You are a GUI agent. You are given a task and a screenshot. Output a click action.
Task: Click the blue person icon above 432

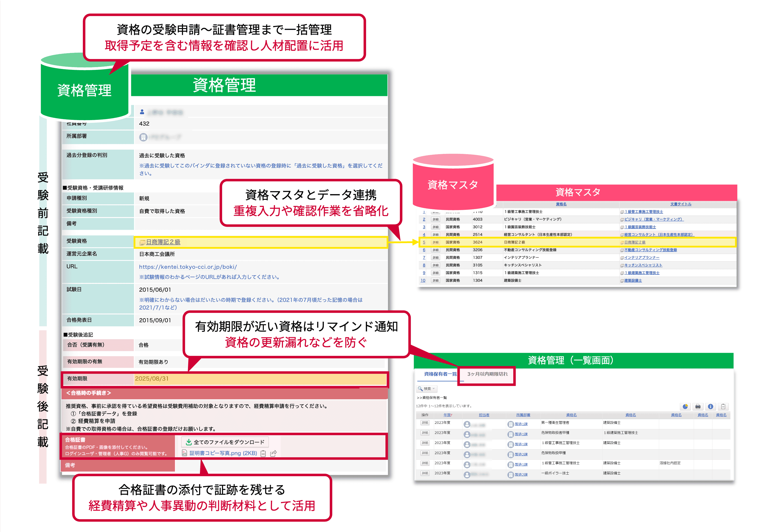(x=142, y=112)
